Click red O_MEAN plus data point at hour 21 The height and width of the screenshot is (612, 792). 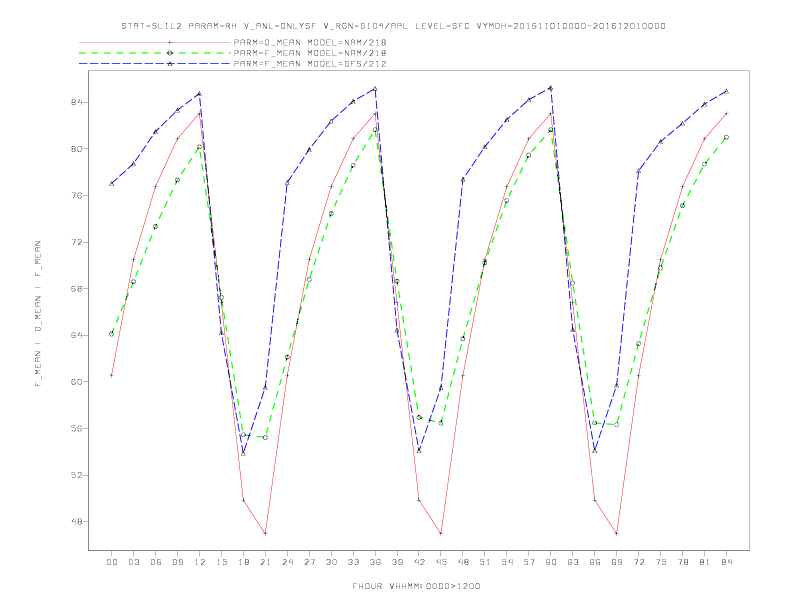pos(265,533)
